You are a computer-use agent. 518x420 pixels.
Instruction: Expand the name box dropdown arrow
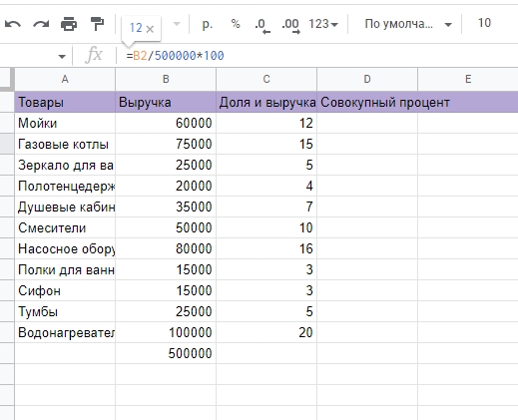click(62, 57)
